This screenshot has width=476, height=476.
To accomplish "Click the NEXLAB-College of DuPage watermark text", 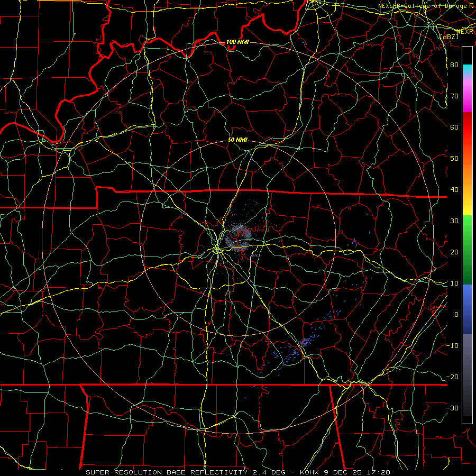I will click(x=425, y=6).
